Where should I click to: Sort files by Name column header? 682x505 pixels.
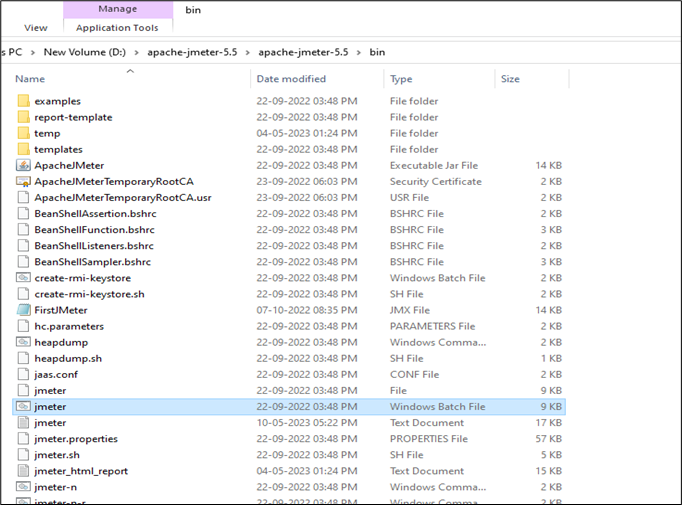tap(30, 79)
